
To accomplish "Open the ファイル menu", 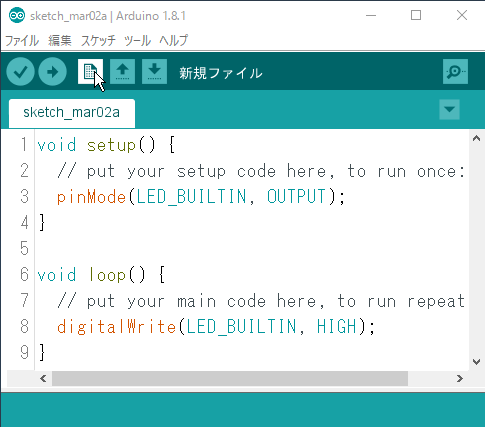I will click(22, 41).
